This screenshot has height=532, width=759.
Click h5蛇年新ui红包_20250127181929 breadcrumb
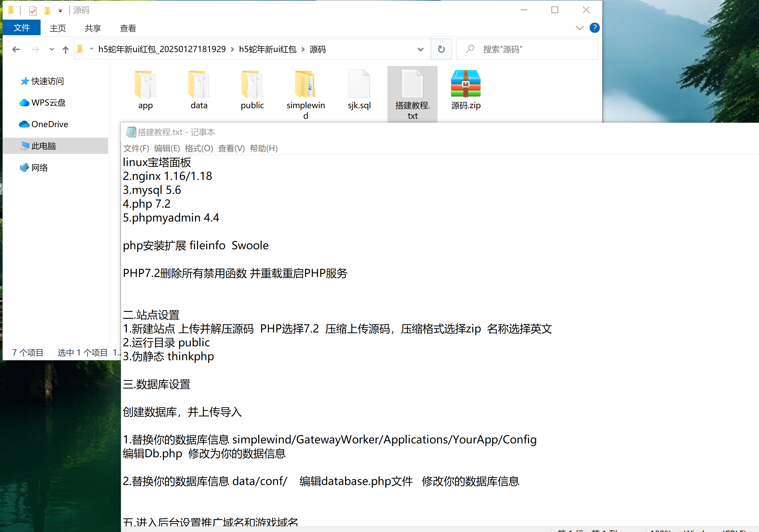pyautogui.click(x=162, y=49)
